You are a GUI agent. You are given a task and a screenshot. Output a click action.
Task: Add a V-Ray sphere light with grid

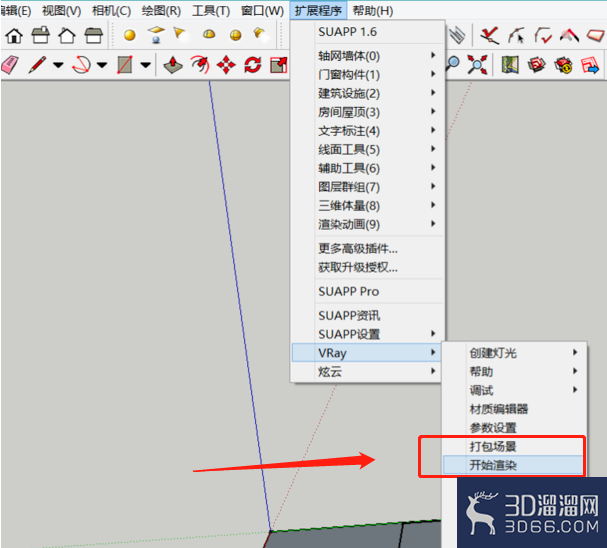tap(235, 36)
